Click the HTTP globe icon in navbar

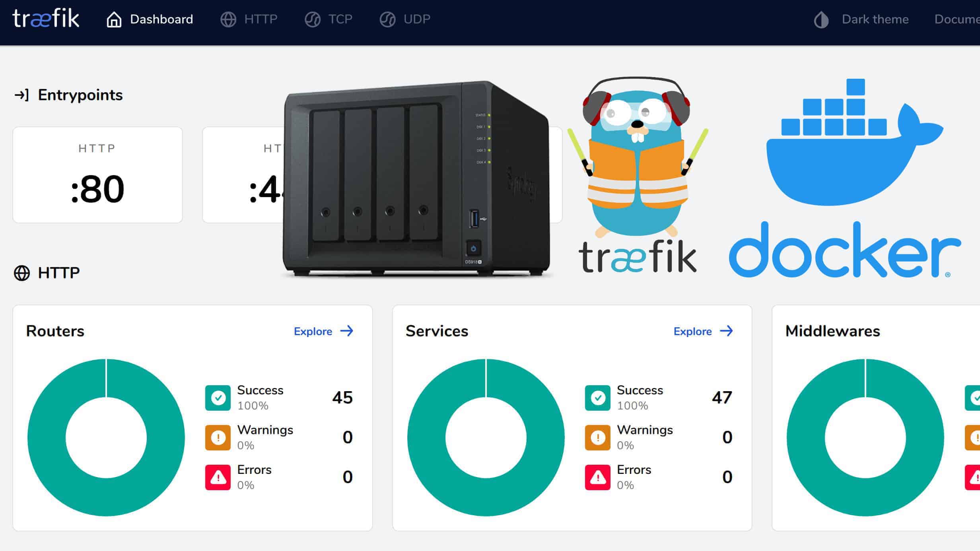pyautogui.click(x=228, y=19)
